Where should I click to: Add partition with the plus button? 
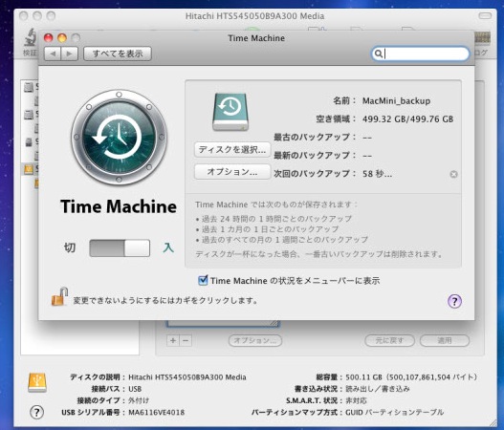173,340
